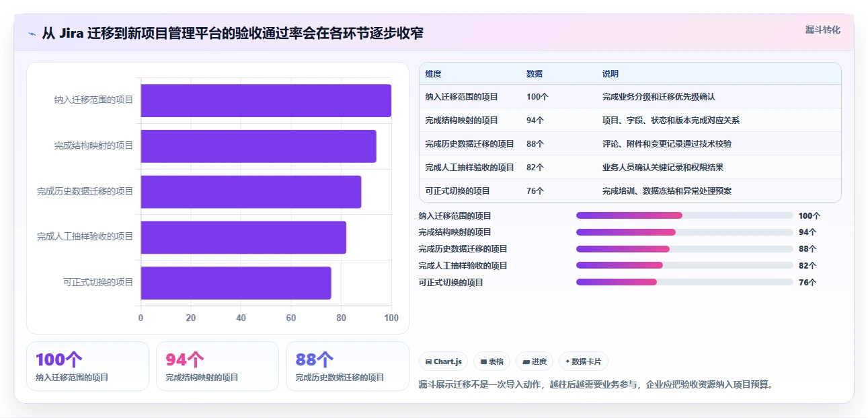The width and height of the screenshot is (868, 418).
Task: Click table cell 可正式切换的项目 in 维度 column
Action: click(x=458, y=191)
